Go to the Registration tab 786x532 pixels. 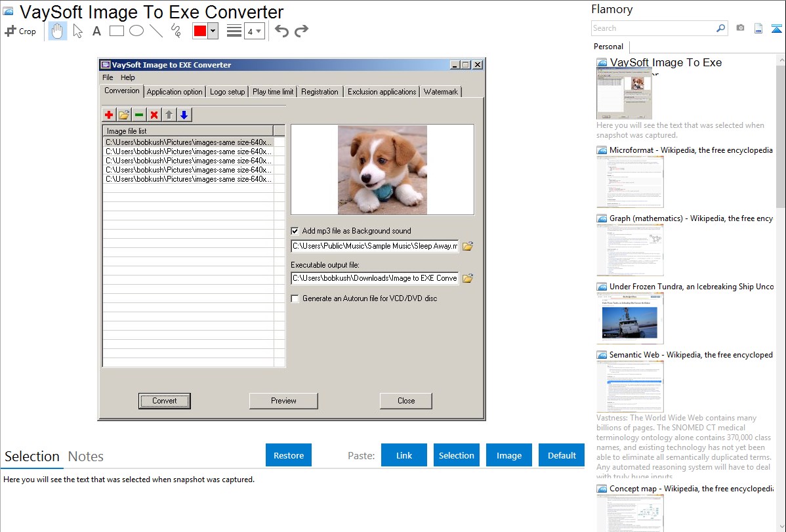(x=320, y=92)
